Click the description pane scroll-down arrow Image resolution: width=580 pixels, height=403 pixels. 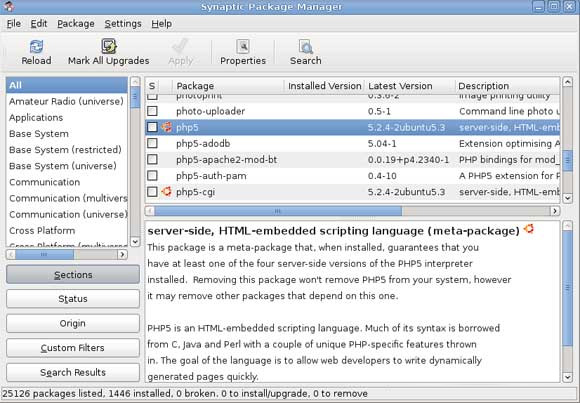point(567,377)
